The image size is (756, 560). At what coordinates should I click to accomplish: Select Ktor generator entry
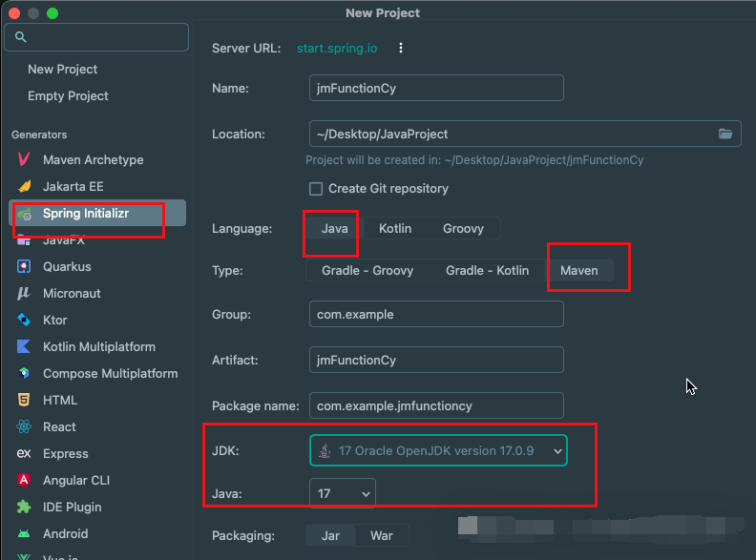point(55,320)
